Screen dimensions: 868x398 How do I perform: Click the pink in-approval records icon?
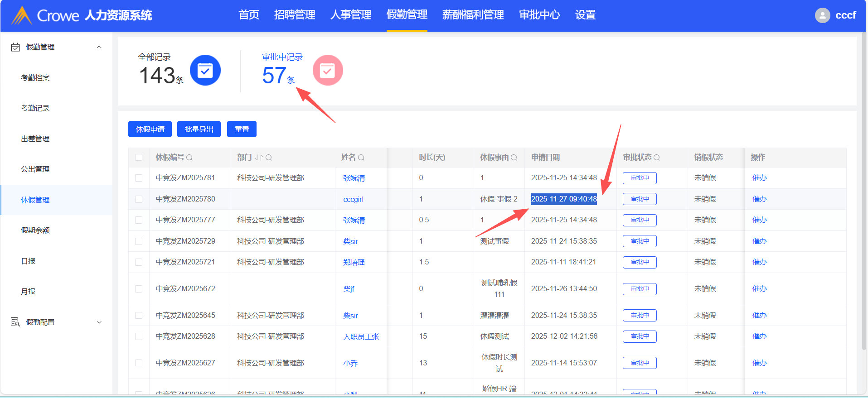click(327, 70)
